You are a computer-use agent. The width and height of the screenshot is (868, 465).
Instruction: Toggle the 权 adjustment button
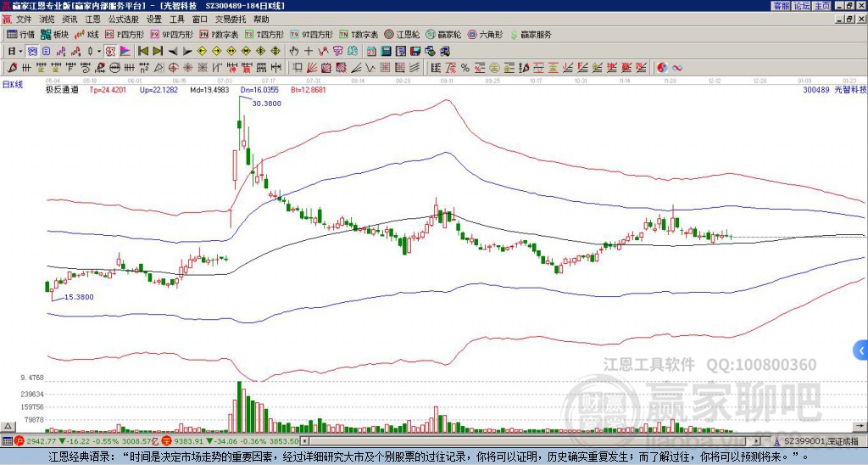pos(110,52)
